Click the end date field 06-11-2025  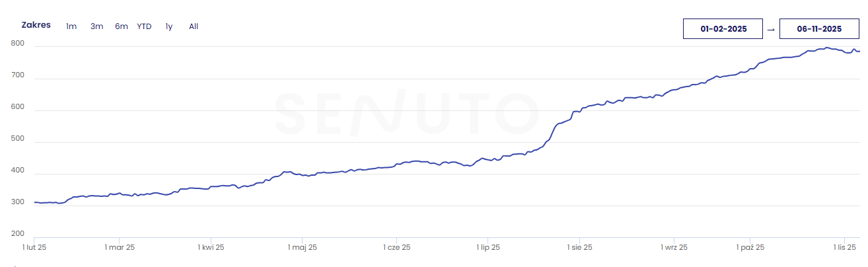[819, 29]
